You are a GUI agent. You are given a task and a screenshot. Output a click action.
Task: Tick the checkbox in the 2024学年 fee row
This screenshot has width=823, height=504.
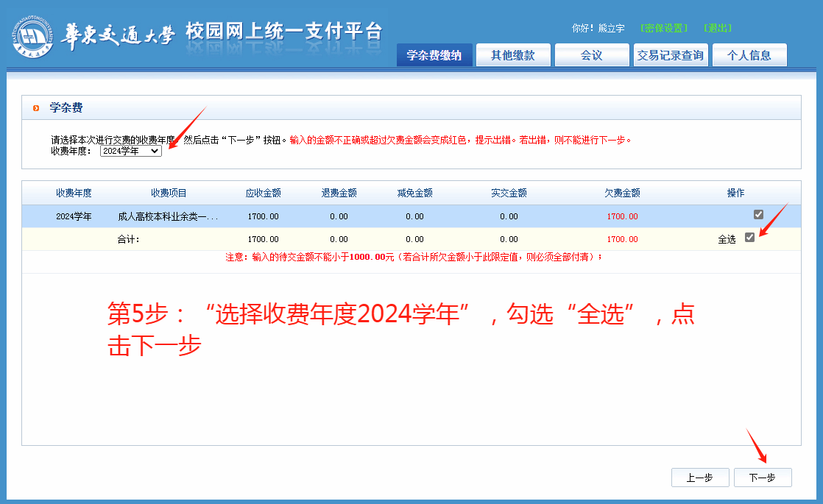pyautogui.click(x=758, y=215)
